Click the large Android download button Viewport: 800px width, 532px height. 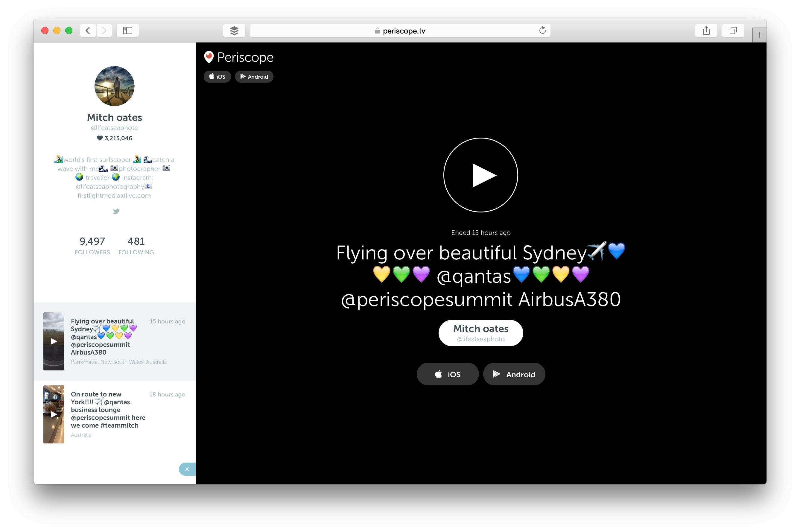[514, 374]
